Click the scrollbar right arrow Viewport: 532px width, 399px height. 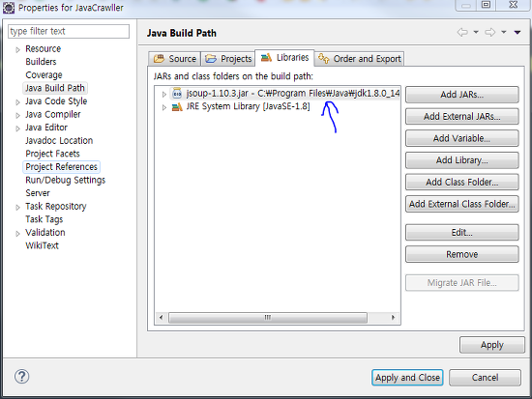(x=393, y=318)
